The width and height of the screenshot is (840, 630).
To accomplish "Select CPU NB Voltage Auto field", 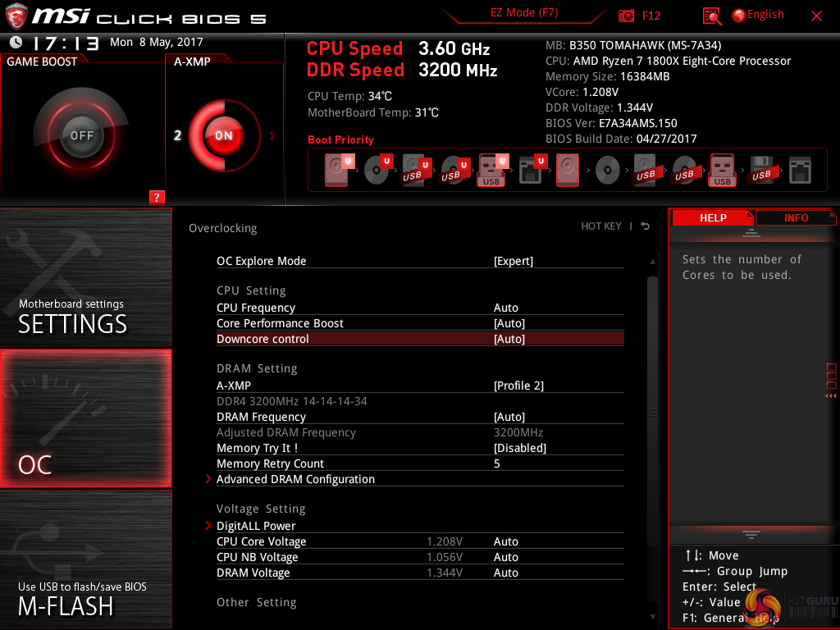I will pyautogui.click(x=505, y=557).
